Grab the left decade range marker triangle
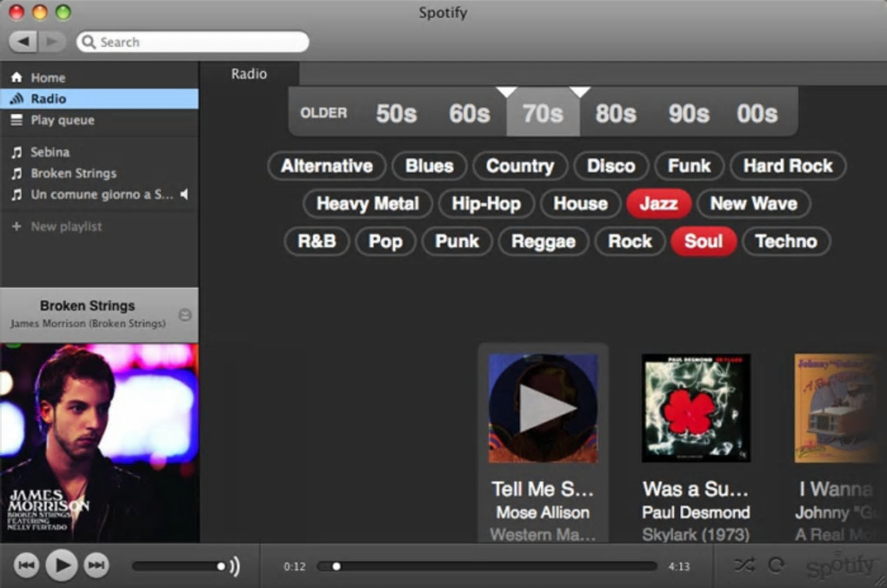This screenshot has width=887, height=588. tap(506, 91)
